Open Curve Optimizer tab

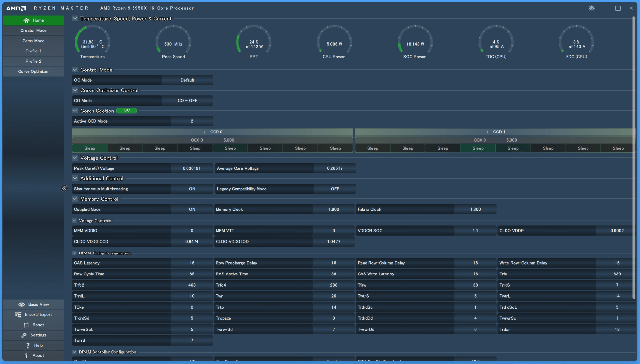(x=33, y=71)
